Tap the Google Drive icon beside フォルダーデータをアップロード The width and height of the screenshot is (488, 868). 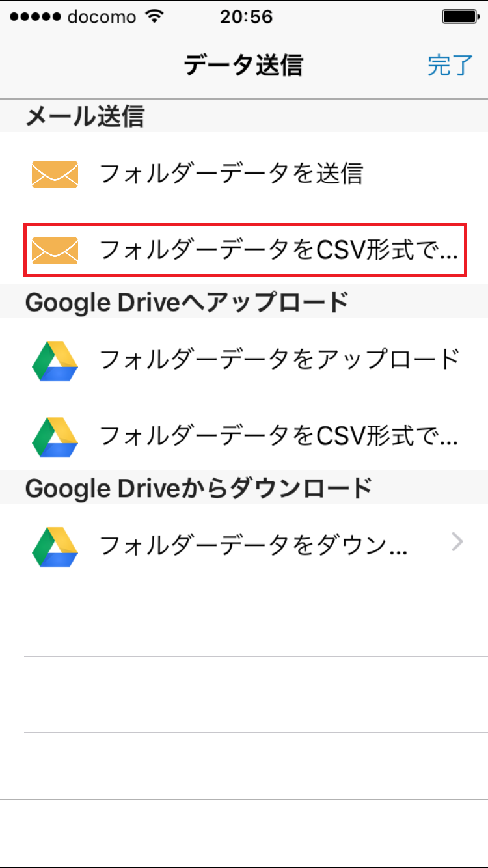tap(55, 360)
